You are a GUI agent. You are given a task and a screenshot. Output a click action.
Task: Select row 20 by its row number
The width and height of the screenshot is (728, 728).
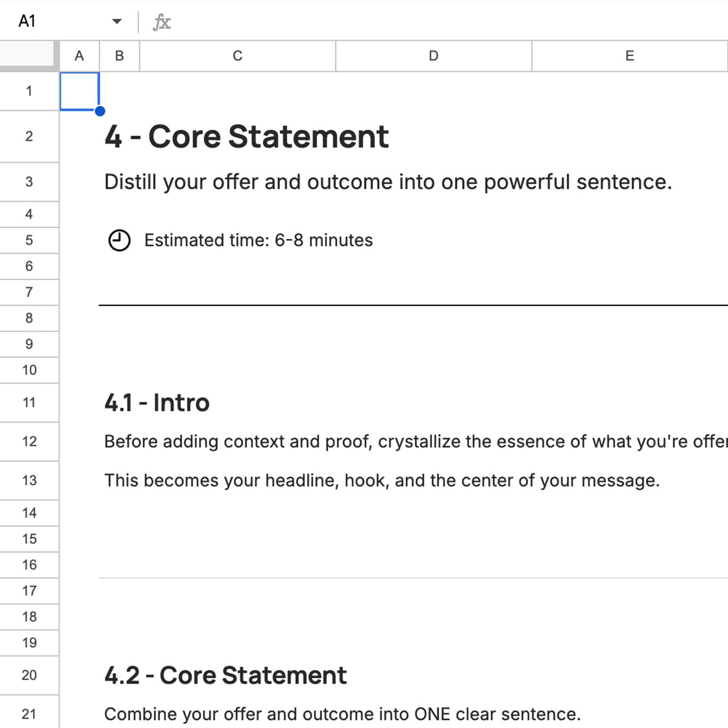pyautogui.click(x=29, y=675)
